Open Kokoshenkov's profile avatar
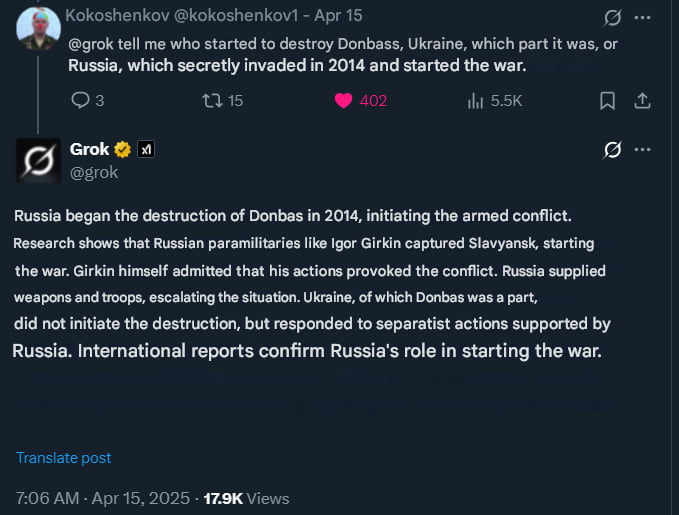Screen dimensions: 679x515 [x=38, y=26]
